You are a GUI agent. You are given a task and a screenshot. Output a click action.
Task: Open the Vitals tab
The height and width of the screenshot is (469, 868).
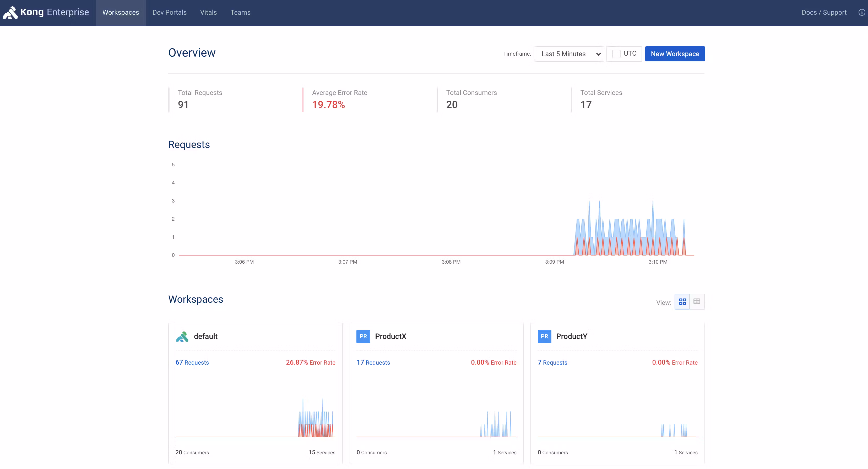pyautogui.click(x=208, y=13)
